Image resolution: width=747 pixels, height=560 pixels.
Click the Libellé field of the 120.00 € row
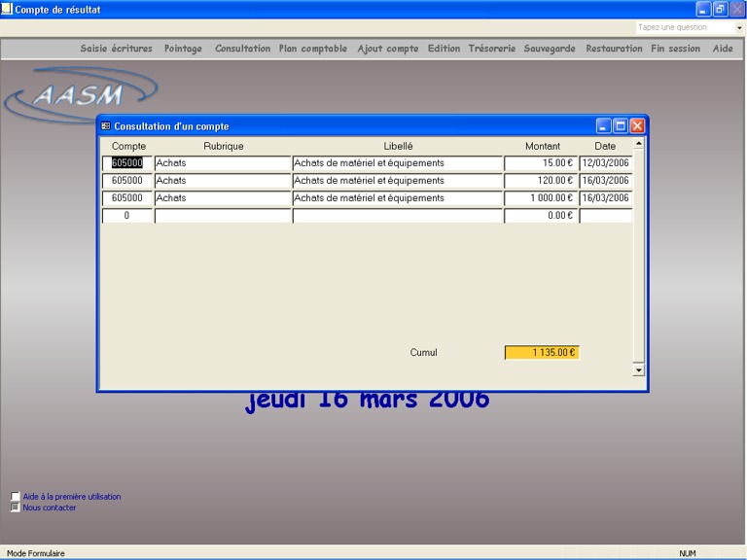coord(398,181)
